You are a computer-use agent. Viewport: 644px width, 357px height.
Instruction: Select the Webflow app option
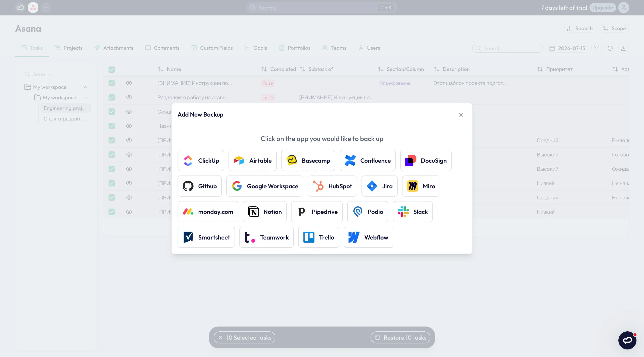coord(368,237)
